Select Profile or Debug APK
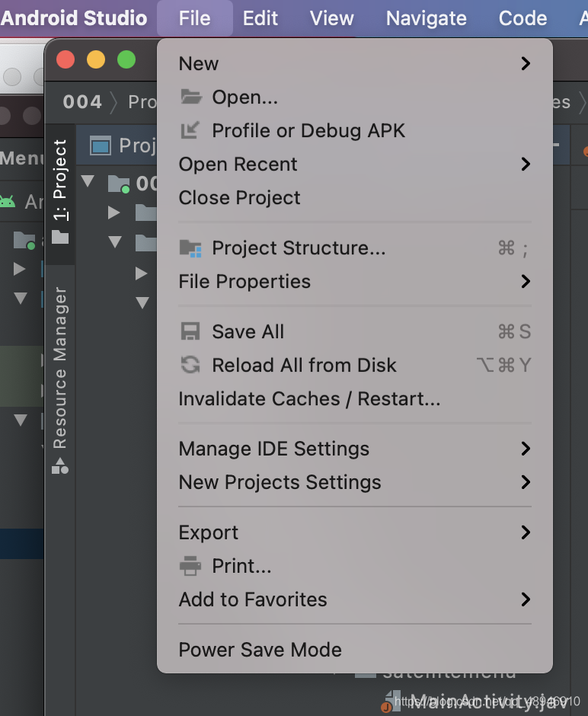 355,130
